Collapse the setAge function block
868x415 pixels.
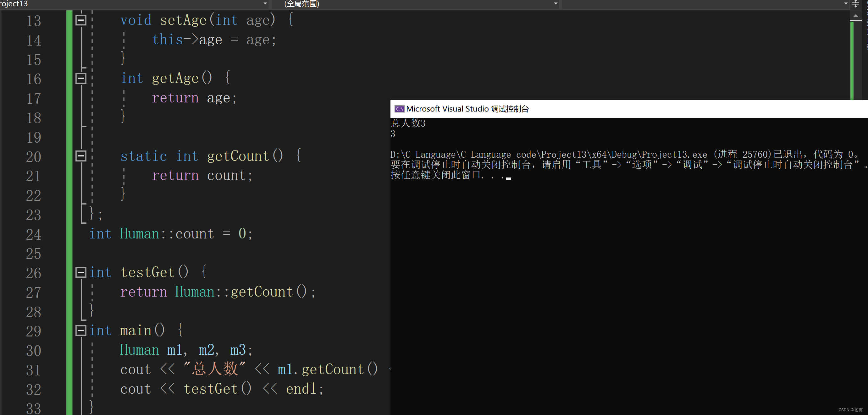pyautogui.click(x=81, y=20)
